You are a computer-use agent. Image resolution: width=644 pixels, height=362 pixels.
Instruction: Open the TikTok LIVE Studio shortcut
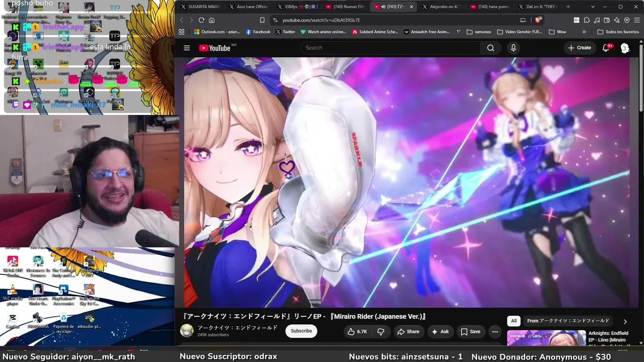[x=13, y=266]
